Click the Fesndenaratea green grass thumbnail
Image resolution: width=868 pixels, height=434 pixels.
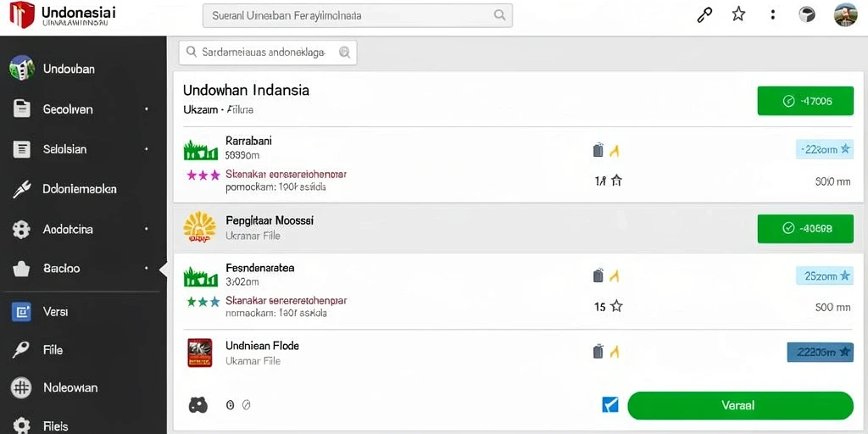(200, 275)
